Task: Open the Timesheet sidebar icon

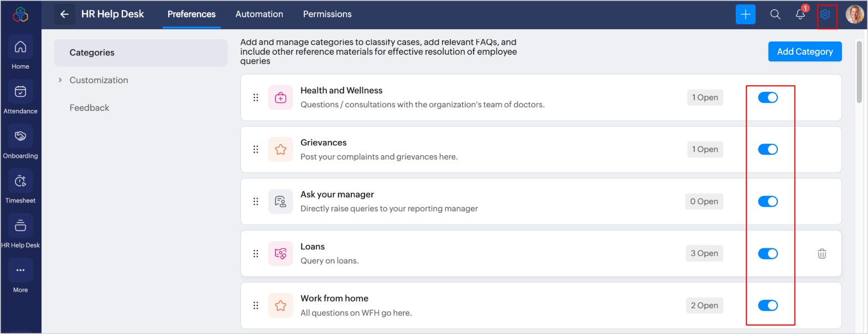Action: pos(20,181)
